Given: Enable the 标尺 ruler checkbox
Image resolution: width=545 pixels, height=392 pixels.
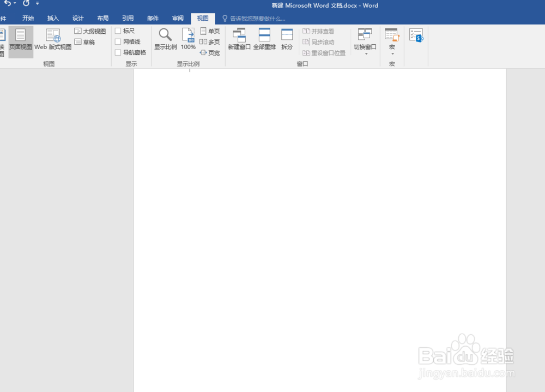Looking at the screenshot, I should [x=118, y=31].
